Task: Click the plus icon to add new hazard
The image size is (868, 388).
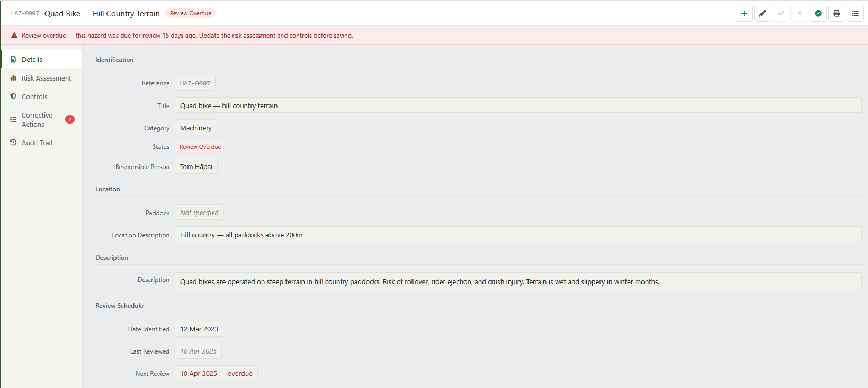Action: click(744, 13)
